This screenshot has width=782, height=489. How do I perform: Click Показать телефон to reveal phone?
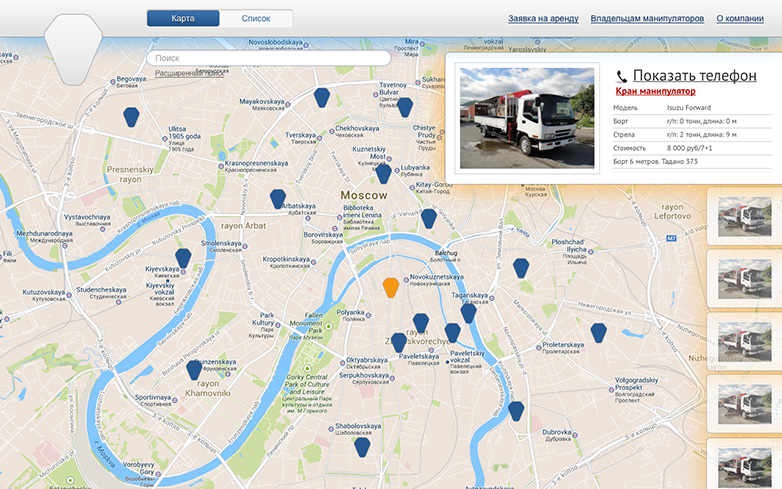pyautogui.click(x=694, y=75)
